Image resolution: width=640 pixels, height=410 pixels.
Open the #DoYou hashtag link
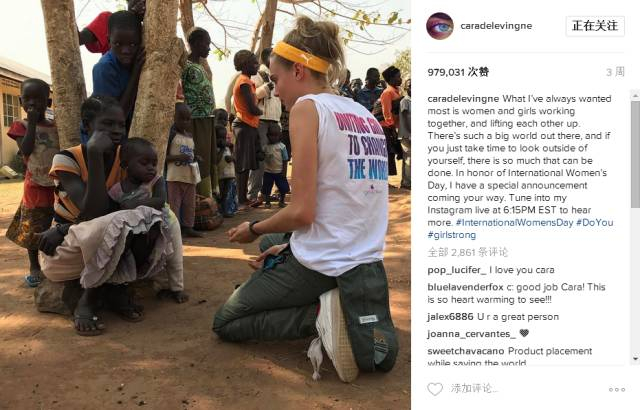point(595,222)
